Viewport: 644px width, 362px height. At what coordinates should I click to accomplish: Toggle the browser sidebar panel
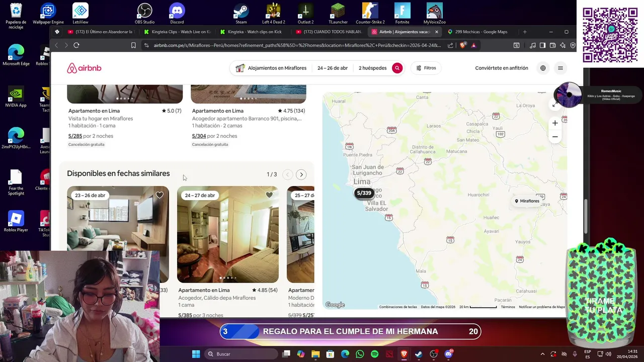point(542,45)
